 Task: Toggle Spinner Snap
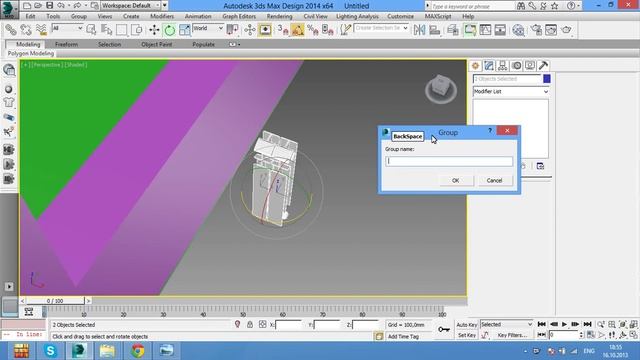(x=328, y=30)
